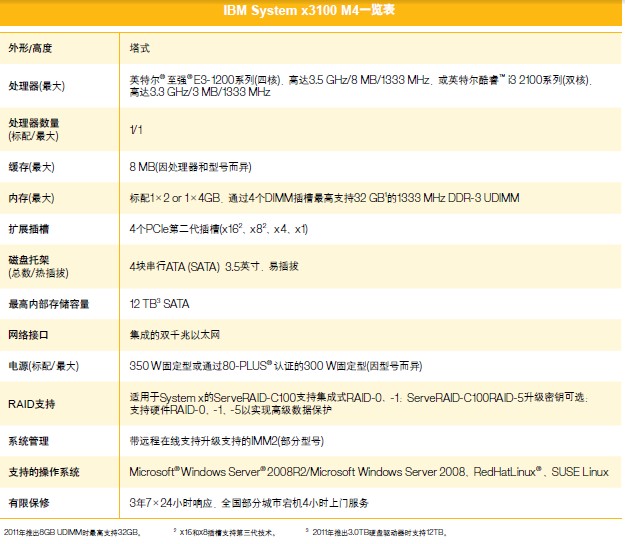The height and width of the screenshot is (544, 625).
Task: Select the '扩展插槽' label
Action: [x=29, y=229]
